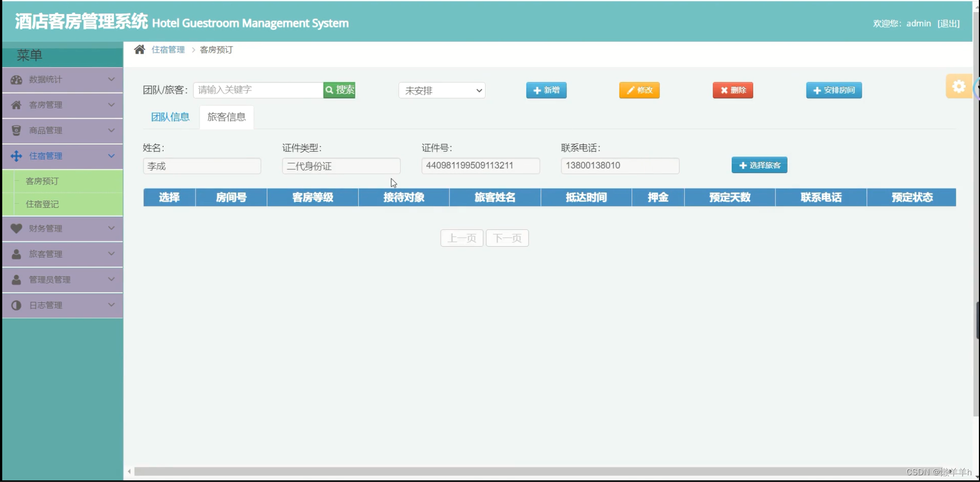Expand the 数据统计 menu chevron

[111, 79]
